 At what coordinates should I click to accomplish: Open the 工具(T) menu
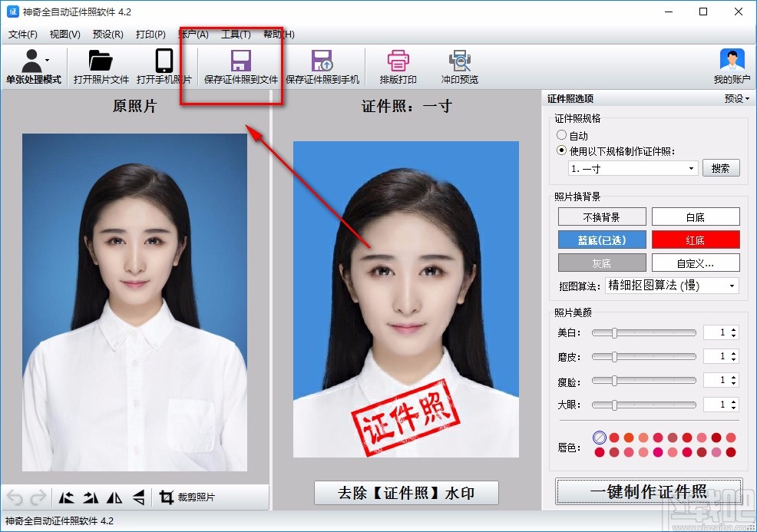(x=236, y=35)
